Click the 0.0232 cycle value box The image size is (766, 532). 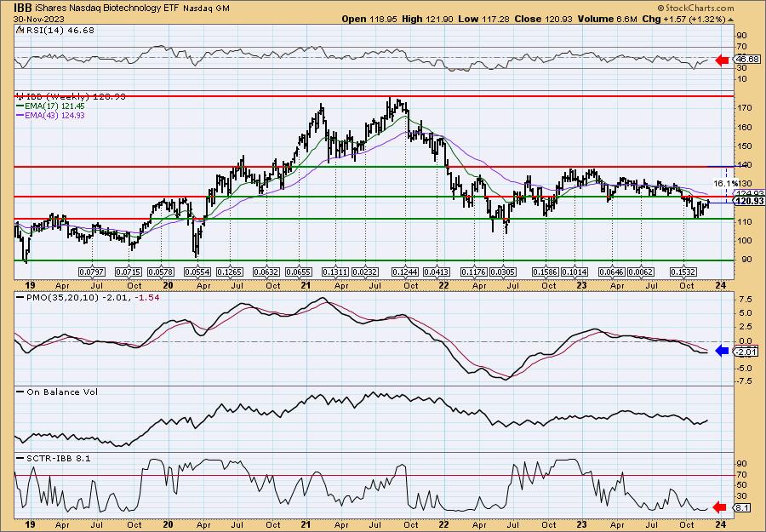click(364, 272)
